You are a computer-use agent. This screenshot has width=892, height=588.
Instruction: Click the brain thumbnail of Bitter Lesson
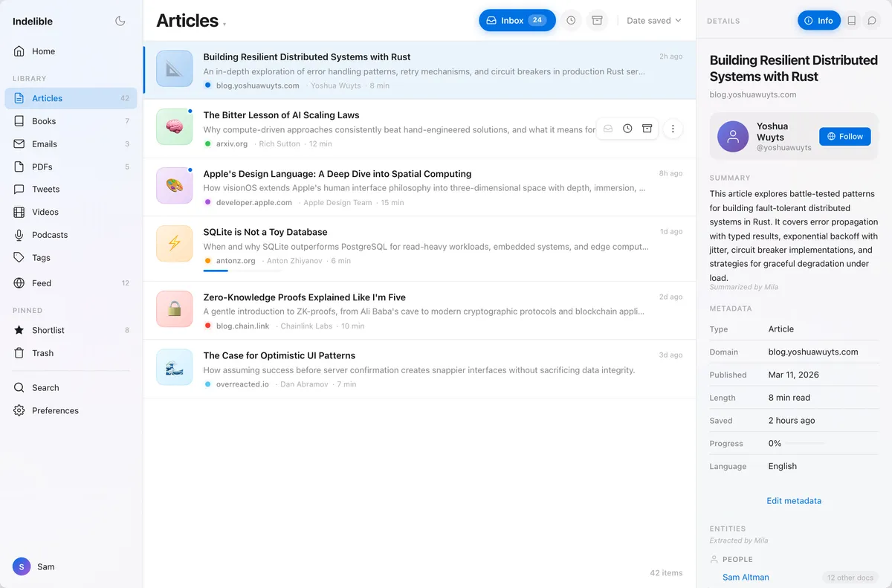175,127
